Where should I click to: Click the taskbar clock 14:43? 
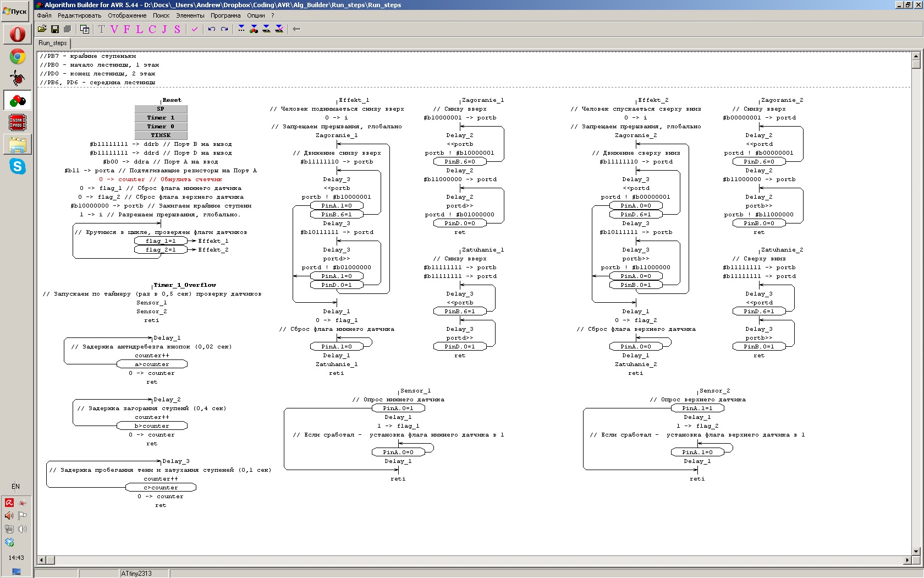tap(16, 558)
